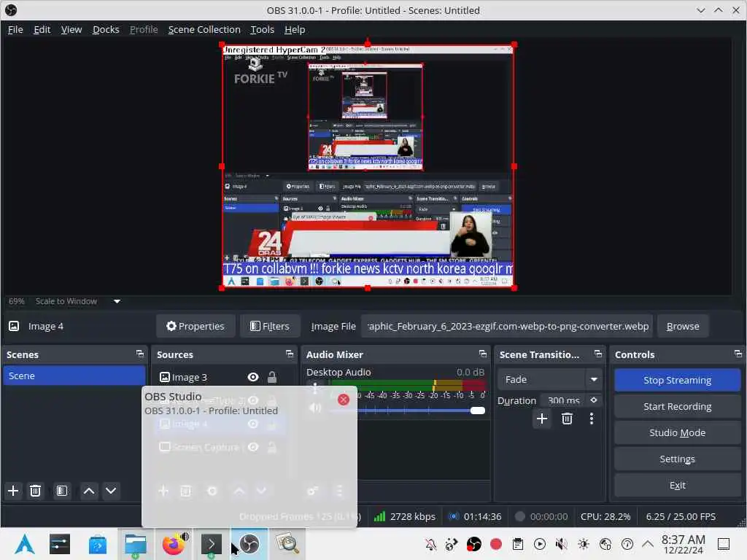Browse for an image file
The width and height of the screenshot is (747, 560).
pyautogui.click(x=683, y=326)
